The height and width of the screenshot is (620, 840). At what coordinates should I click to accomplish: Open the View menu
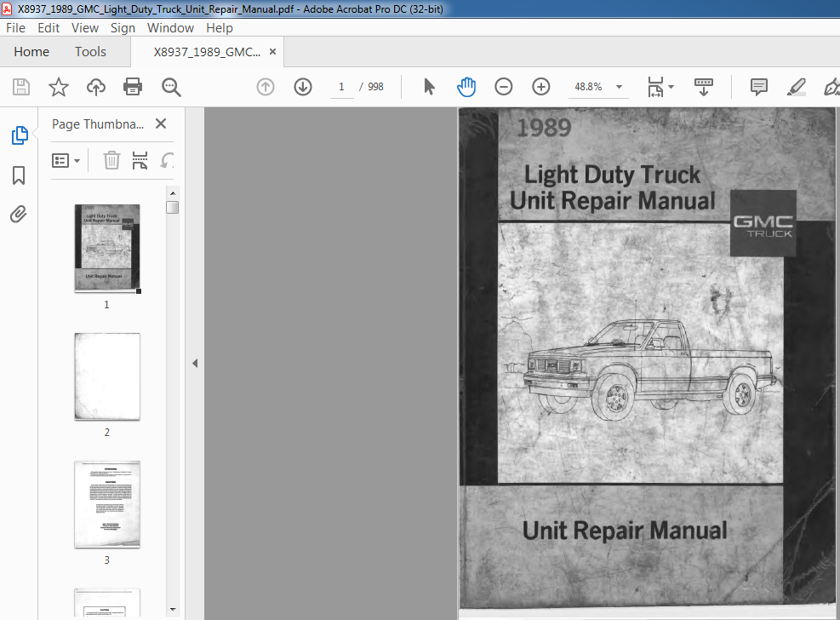(x=84, y=28)
